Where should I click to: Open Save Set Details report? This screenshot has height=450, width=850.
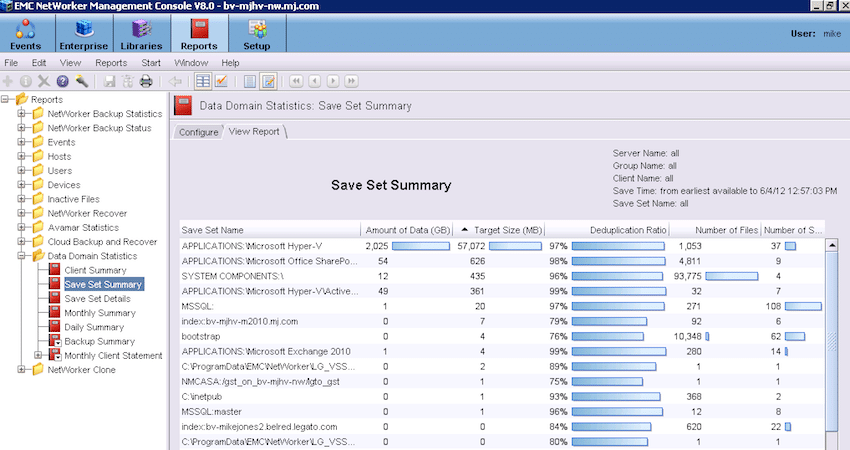click(97, 299)
